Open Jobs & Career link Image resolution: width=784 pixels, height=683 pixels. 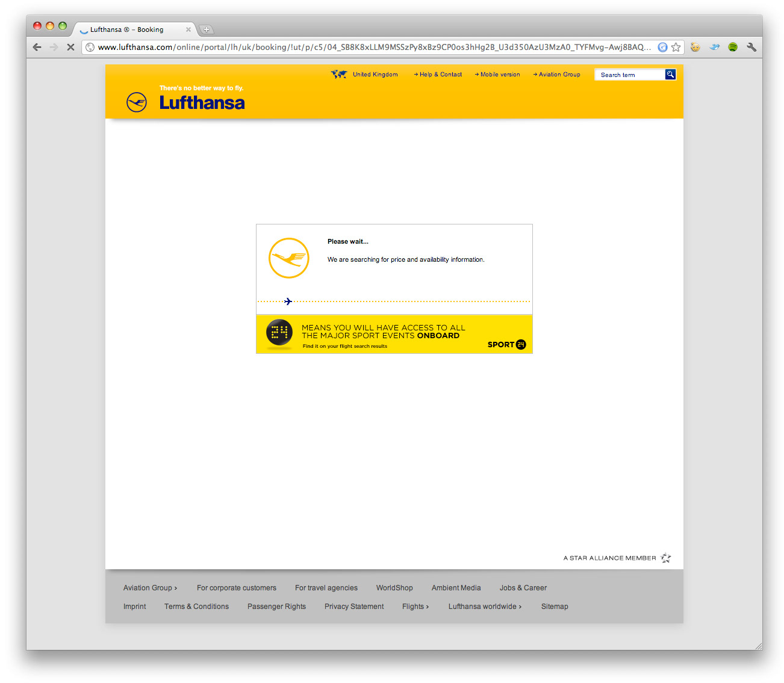point(523,588)
